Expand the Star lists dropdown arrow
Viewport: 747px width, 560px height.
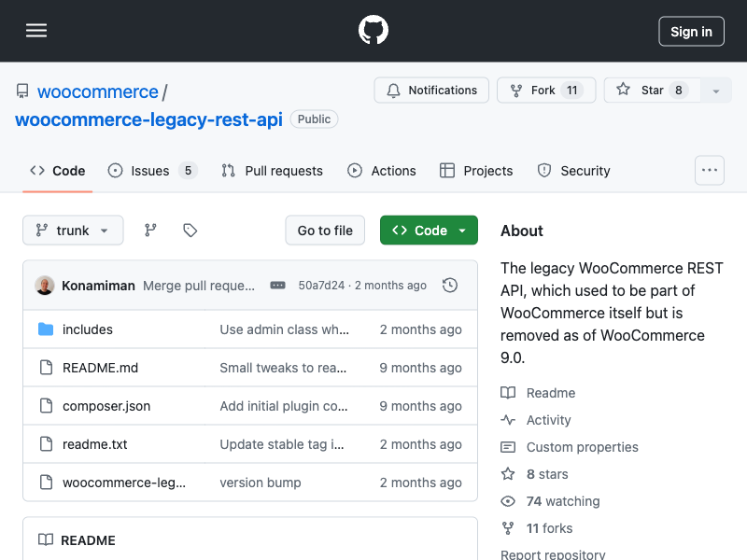click(715, 91)
